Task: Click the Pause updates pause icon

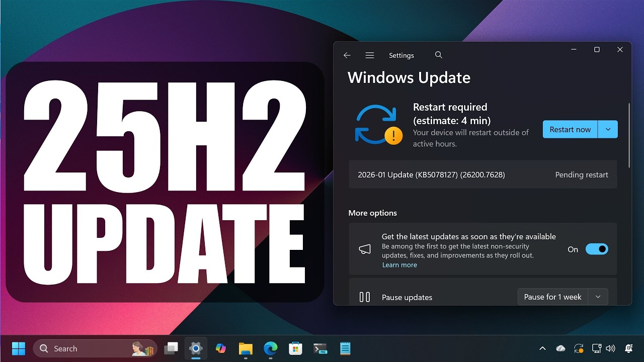Action: point(365,297)
